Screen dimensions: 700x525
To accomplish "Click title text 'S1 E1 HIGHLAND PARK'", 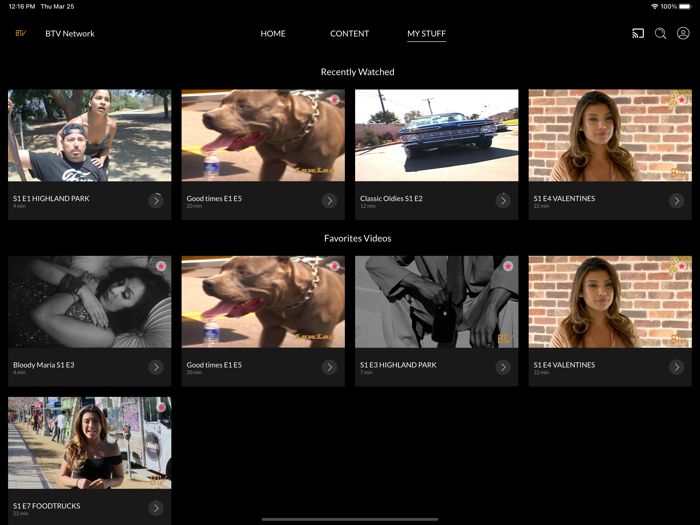I will coord(51,198).
